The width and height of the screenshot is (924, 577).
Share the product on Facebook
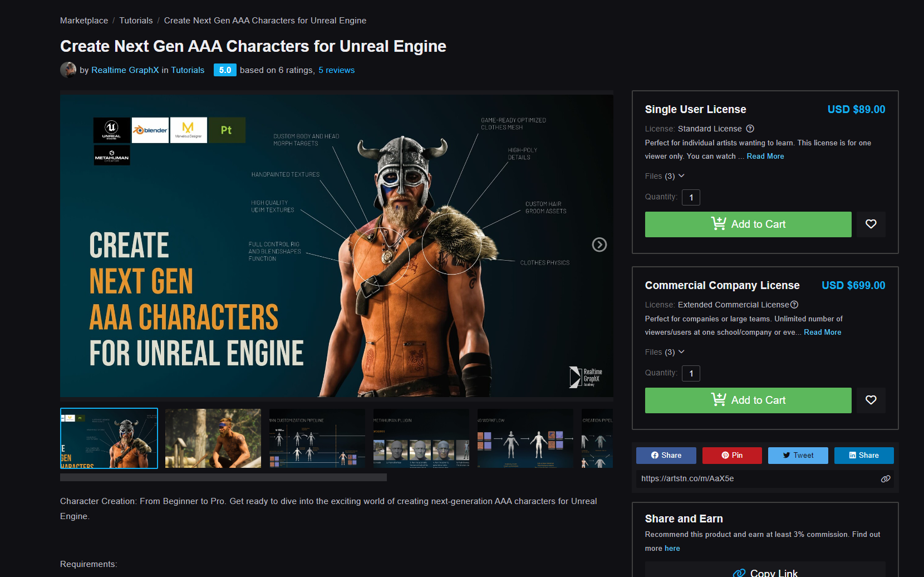pyautogui.click(x=666, y=456)
